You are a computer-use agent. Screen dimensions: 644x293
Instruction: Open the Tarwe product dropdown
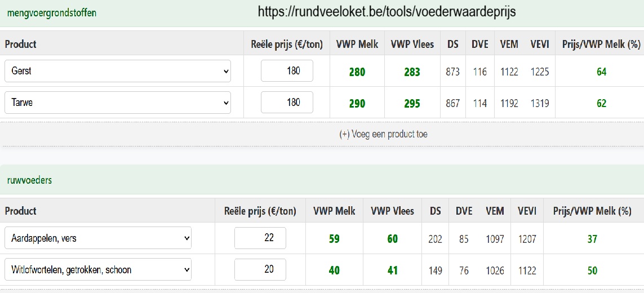117,103
